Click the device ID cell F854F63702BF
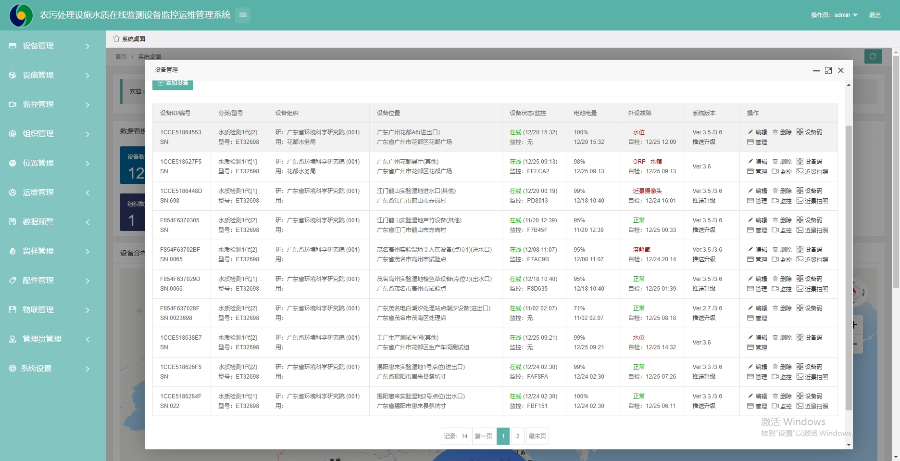 pos(180,250)
